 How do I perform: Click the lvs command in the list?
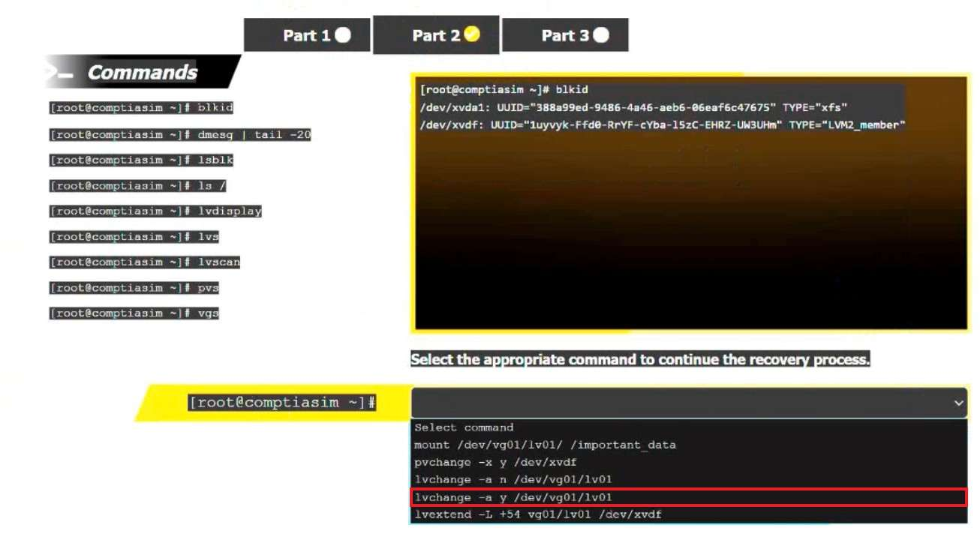134,237
